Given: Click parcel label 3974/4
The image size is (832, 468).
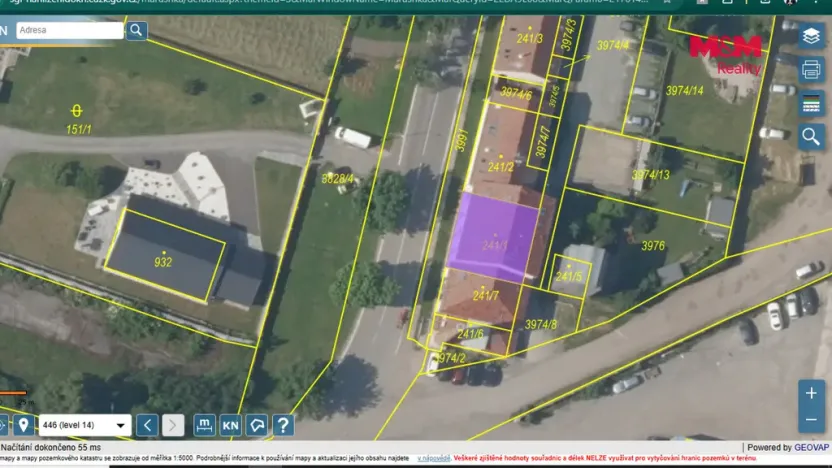Looking at the screenshot, I should point(613,45).
